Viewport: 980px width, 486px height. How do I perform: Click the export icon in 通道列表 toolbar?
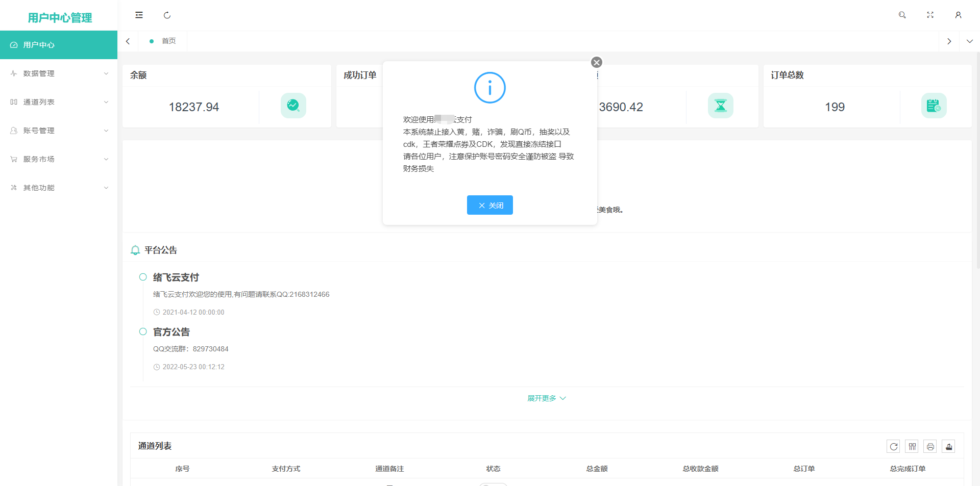(948, 447)
